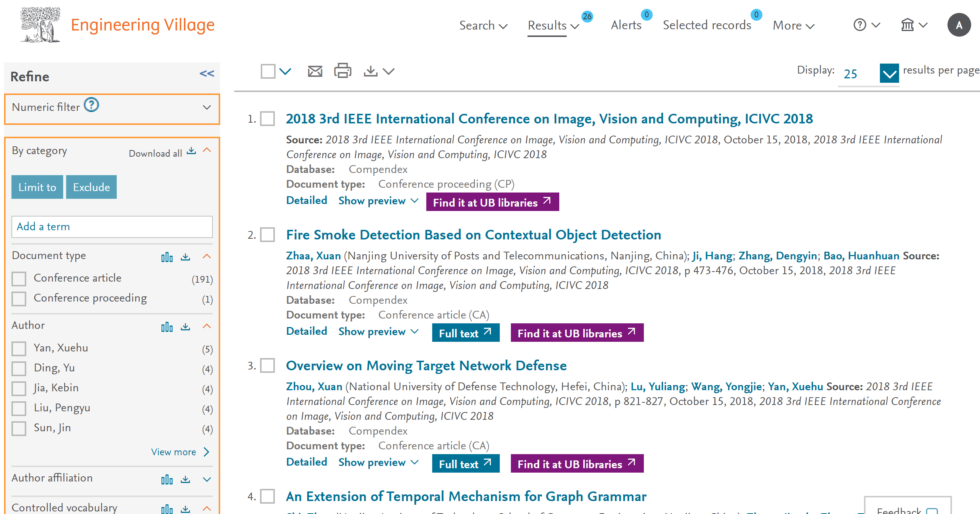This screenshot has width=980, height=514.
Task: Click the 26 results badge
Action: pos(587,16)
